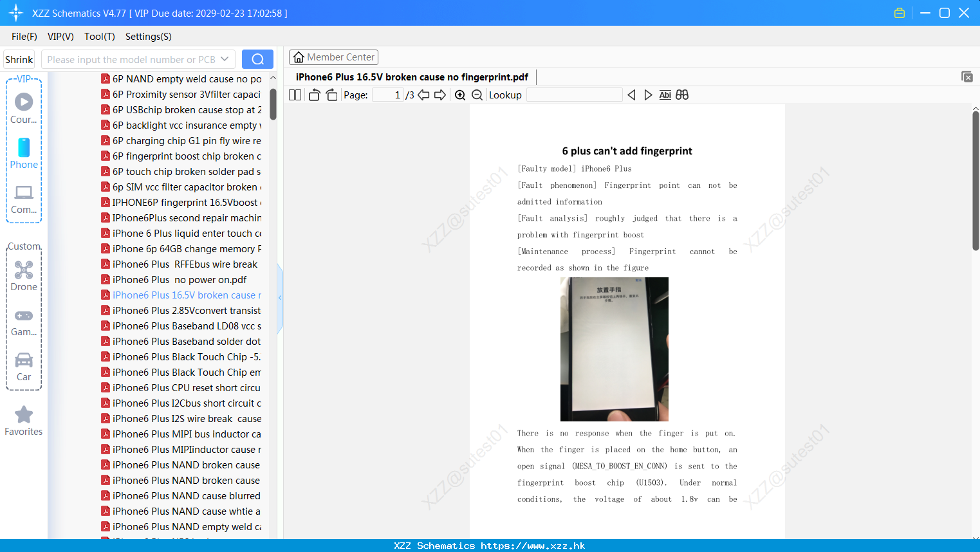
Task: Open '6P charging chip G1 pin fly wire' file
Action: (x=181, y=141)
